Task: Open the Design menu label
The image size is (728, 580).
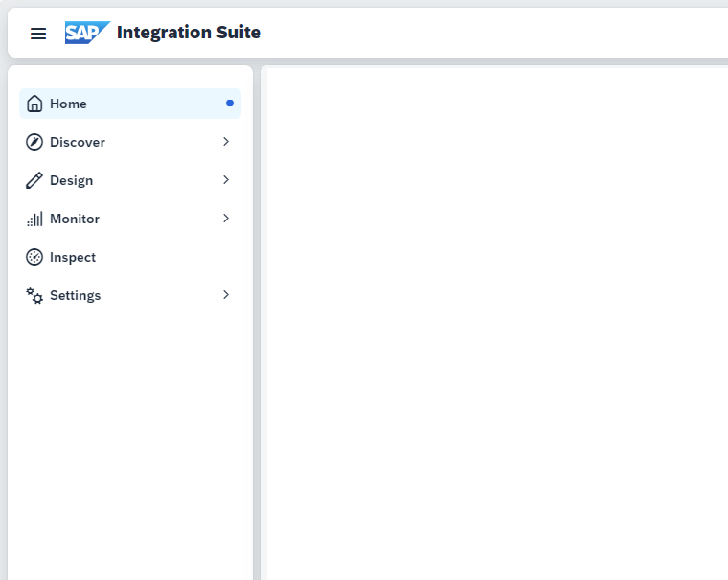Action: pos(71,181)
